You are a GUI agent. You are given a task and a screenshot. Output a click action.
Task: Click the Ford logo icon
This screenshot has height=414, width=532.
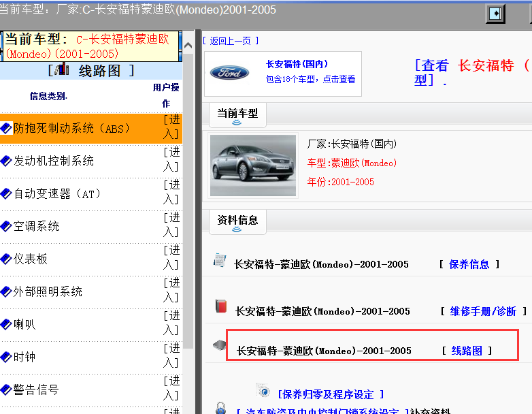pos(229,73)
